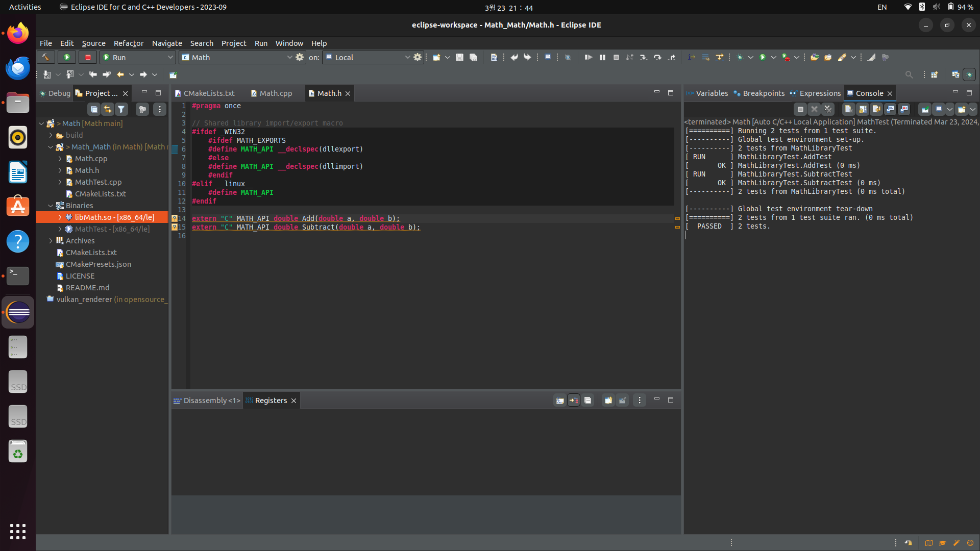Select README.md in the project tree
Image resolution: width=980 pixels, height=551 pixels.
(x=83, y=288)
